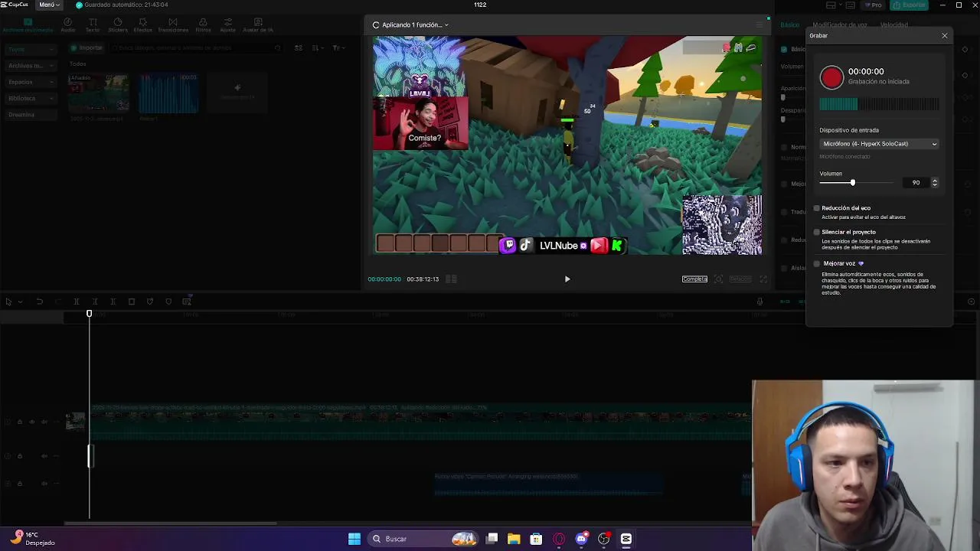
Task: Check Silenciar el proyecto option
Action: pyautogui.click(x=817, y=232)
